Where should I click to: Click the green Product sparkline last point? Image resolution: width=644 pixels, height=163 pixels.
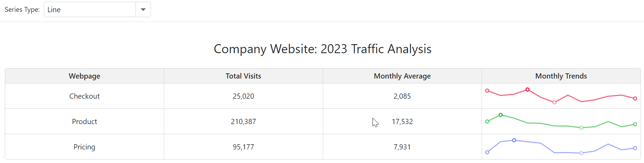click(x=635, y=124)
